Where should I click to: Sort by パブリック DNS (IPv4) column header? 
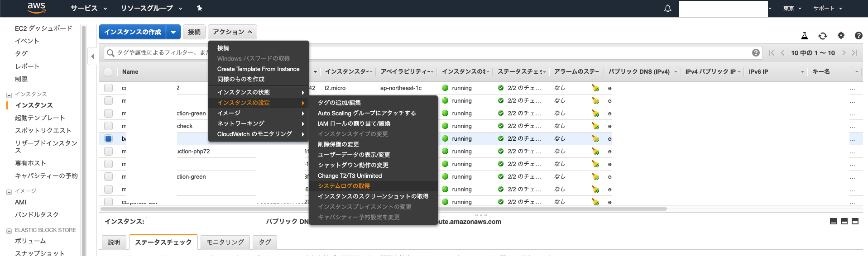pos(638,71)
